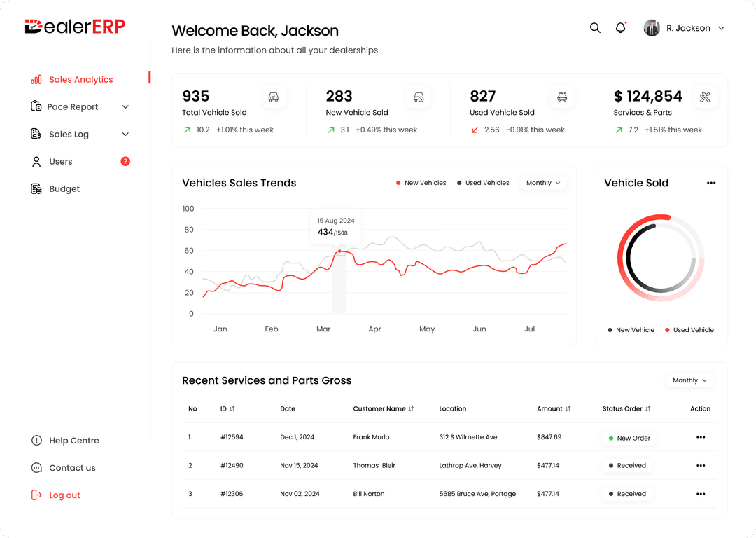This screenshot has height=538, width=756.
Task: Click the search magnifier icon
Action: coord(595,28)
